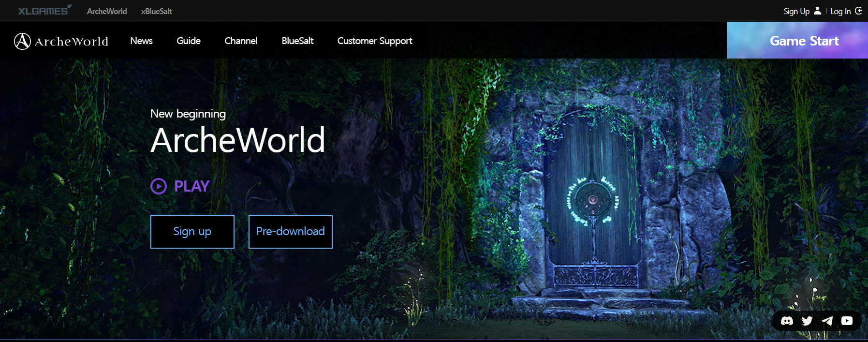Image resolution: width=868 pixels, height=342 pixels.
Task: Open the YouTube icon
Action: [x=847, y=321]
